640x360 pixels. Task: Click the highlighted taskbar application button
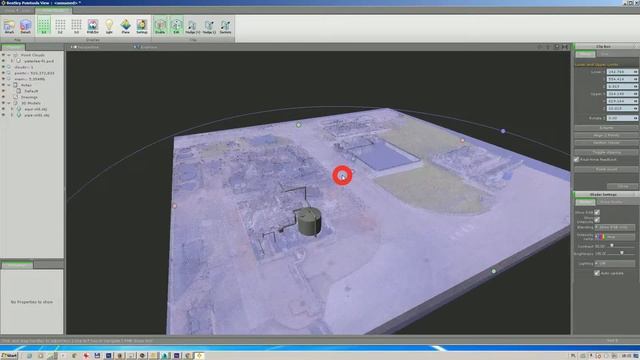(199, 356)
